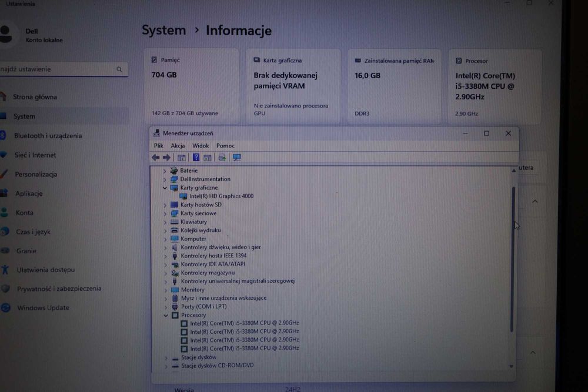Select Stacje dysków tree item
The height and width of the screenshot is (392, 588).
tap(198, 357)
